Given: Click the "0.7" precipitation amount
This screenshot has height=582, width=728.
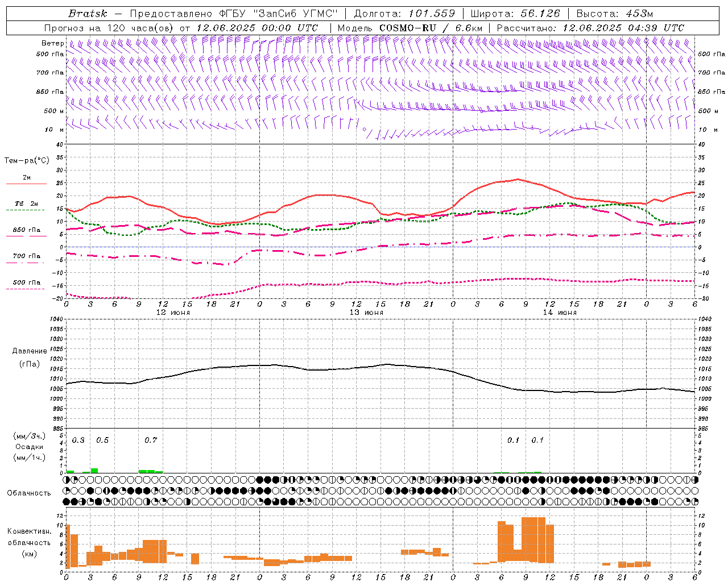Looking at the screenshot, I should pyautogui.click(x=151, y=440).
